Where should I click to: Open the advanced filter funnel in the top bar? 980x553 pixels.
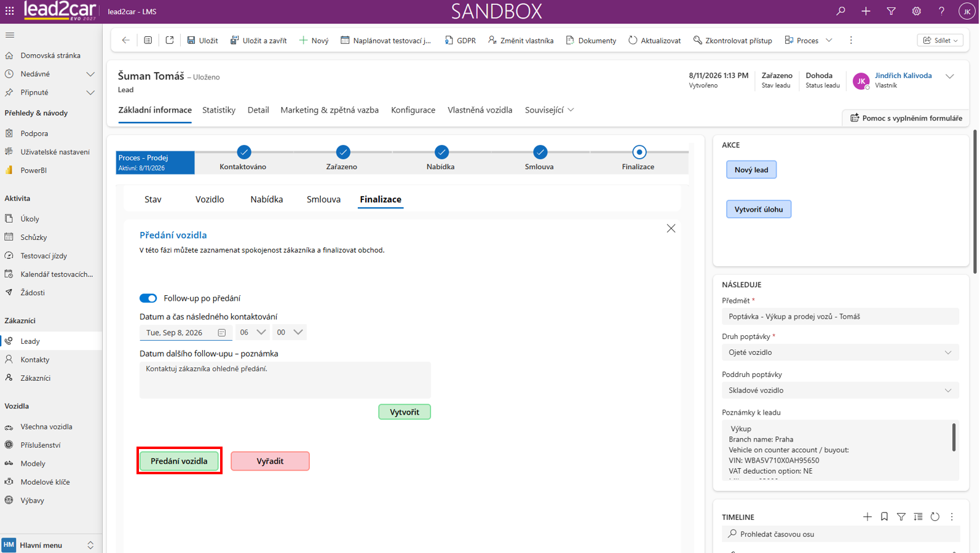tap(891, 11)
